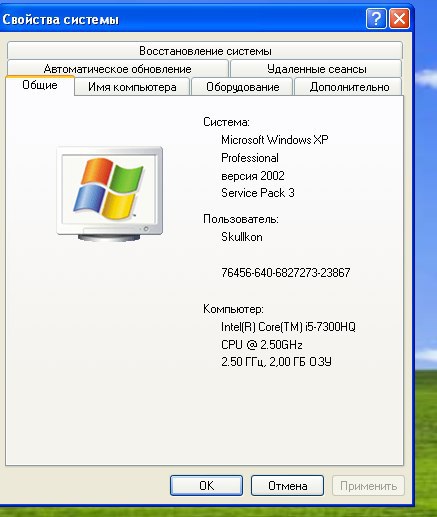Select the Удаленные сеансы tab

(x=316, y=69)
